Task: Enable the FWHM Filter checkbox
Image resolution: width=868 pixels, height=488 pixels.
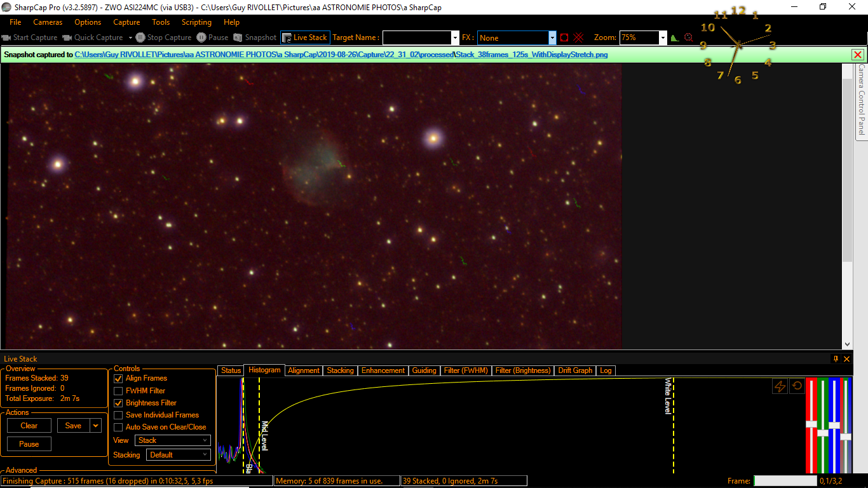Action: (x=118, y=391)
